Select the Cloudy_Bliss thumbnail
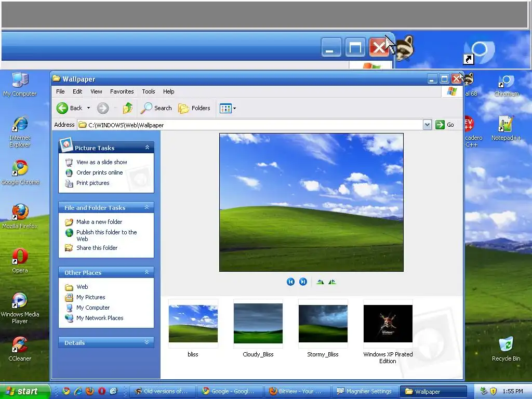Viewport: 532px width, 399px height. [258, 324]
